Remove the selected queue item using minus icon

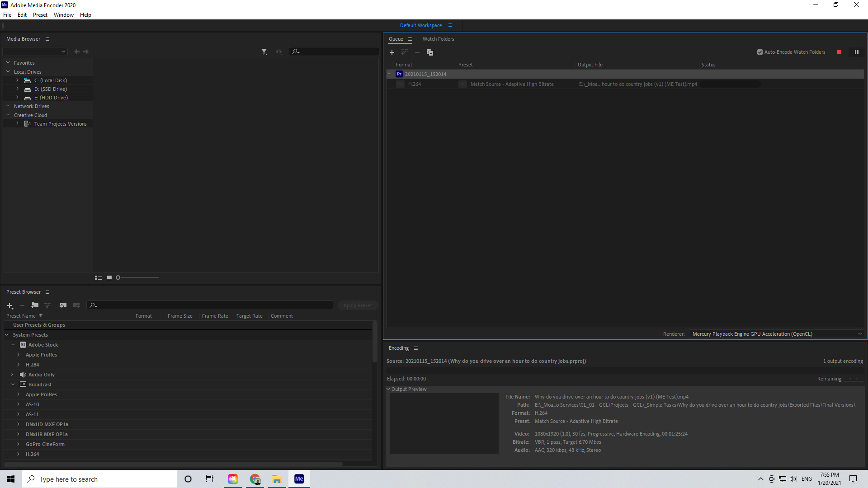click(x=417, y=52)
